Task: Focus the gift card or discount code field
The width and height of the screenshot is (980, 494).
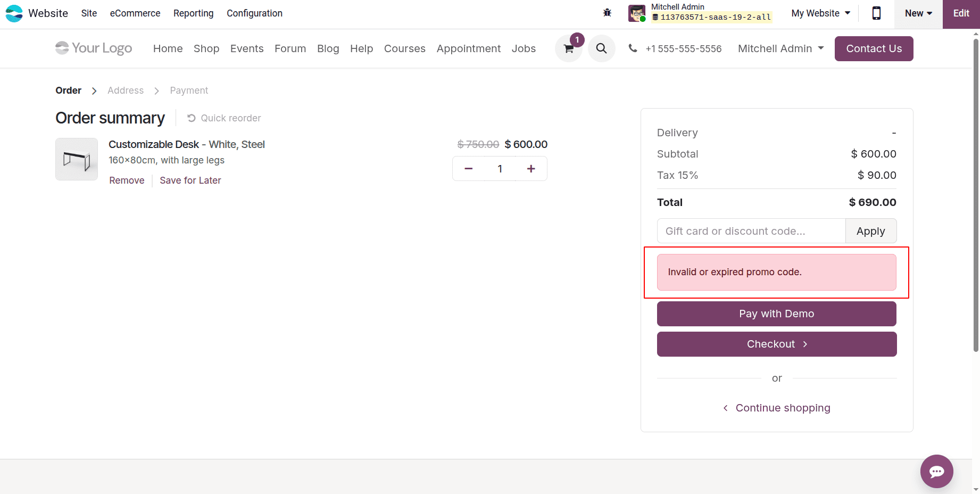Action: [751, 231]
